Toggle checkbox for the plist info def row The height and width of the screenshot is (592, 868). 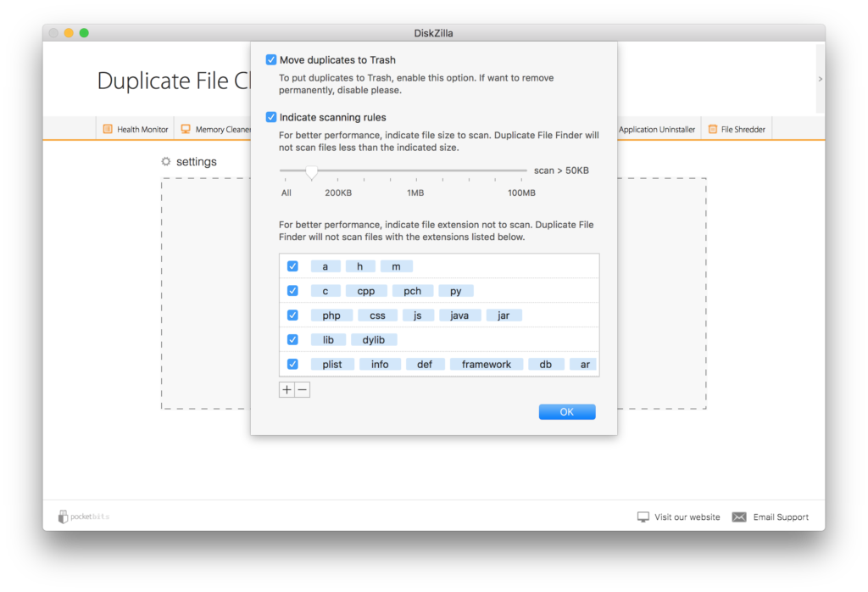tap(292, 364)
